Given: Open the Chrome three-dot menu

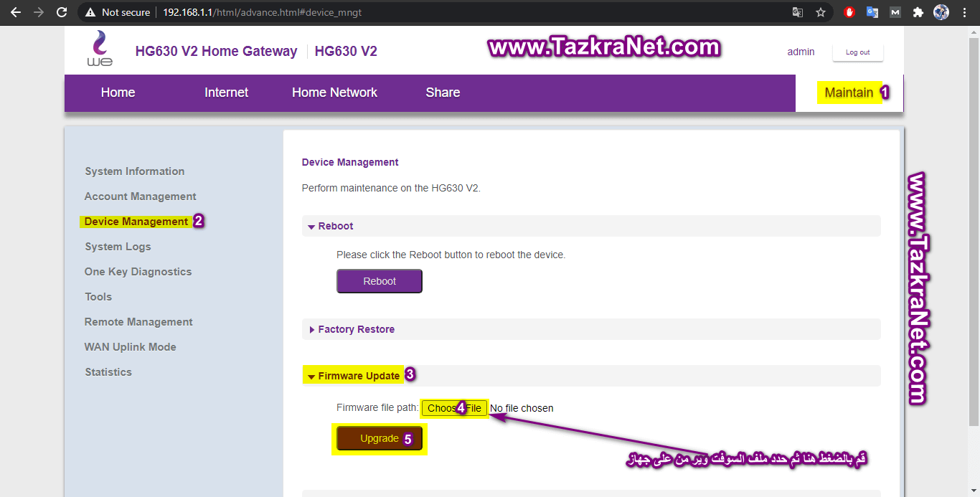Looking at the screenshot, I should [965, 12].
